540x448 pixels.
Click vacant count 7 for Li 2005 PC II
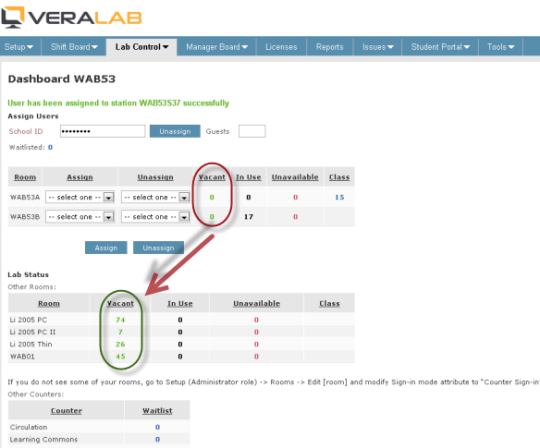click(x=120, y=332)
